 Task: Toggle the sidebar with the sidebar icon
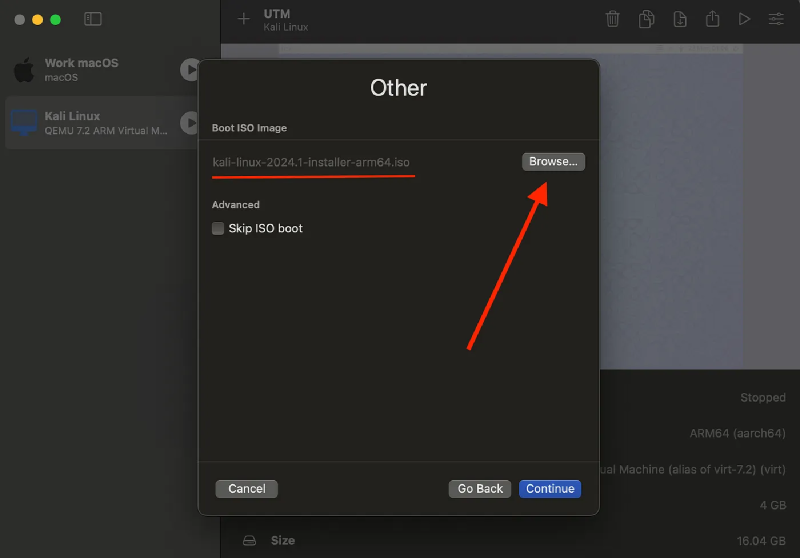pos(93,19)
